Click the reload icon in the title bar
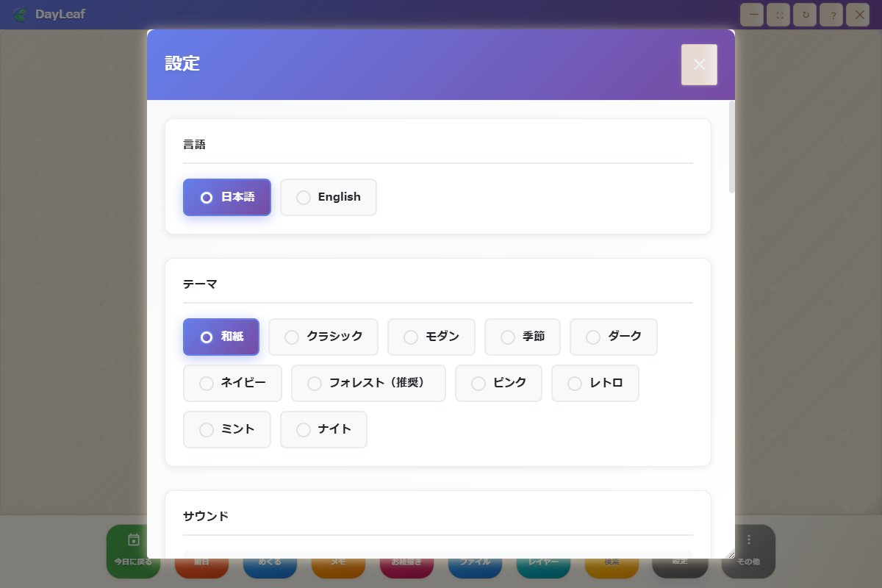This screenshot has height=588, width=882. [x=804, y=14]
